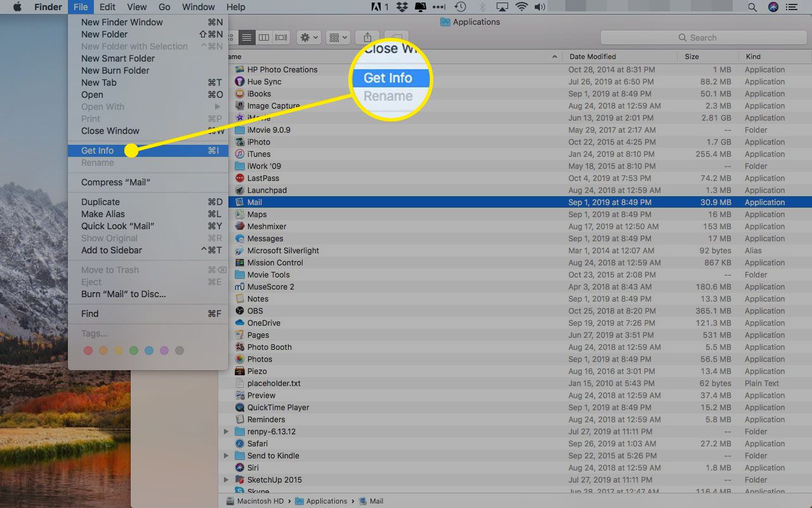
Task: Switch Finder to list view icon
Action: pos(248,37)
